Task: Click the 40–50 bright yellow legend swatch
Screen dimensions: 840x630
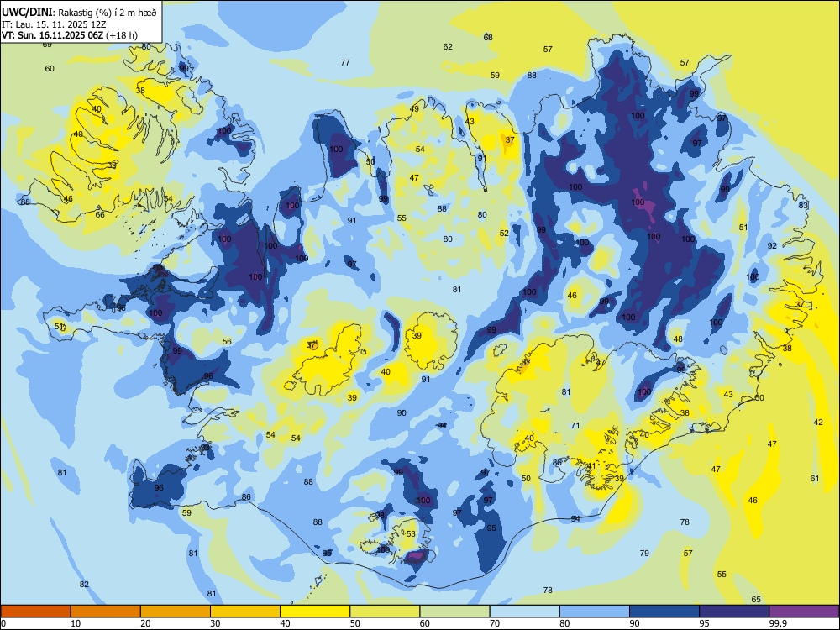Action: point(315,612)
